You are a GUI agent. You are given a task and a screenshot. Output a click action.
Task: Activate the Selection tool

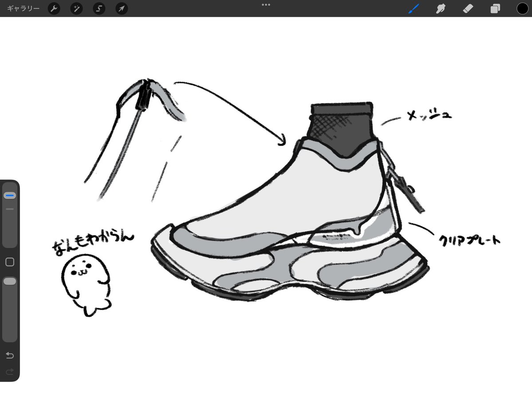(x=99, y=8)
